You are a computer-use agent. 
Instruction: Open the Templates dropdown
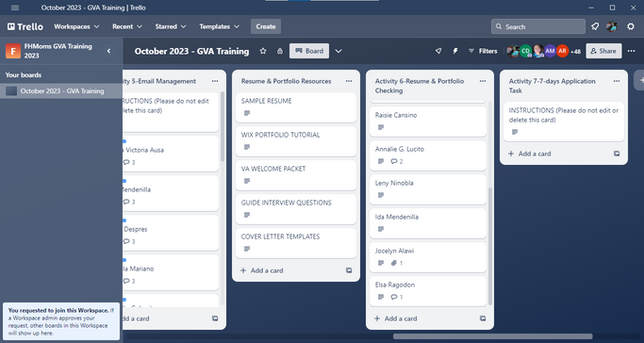[x=220, y=26]
